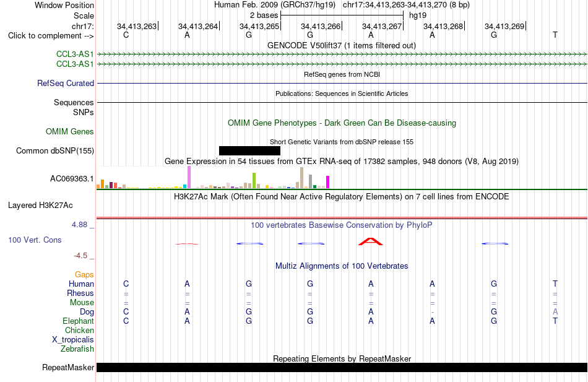Click the Layered H3K27Ac track label
Image resolution: width=588 pixels, height=382 pixels.
tap(40, 206)
